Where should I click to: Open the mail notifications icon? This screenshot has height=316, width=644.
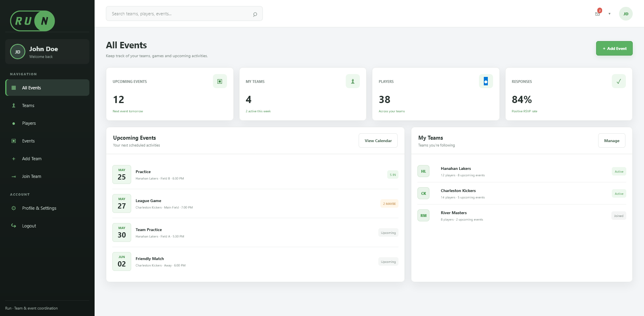point(598,14)
